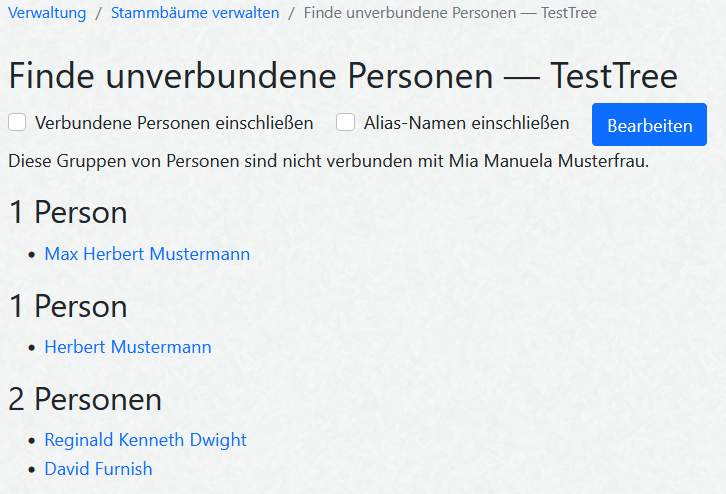Tick the Alias-Namen einschließen checkbox

coord(346,123)
